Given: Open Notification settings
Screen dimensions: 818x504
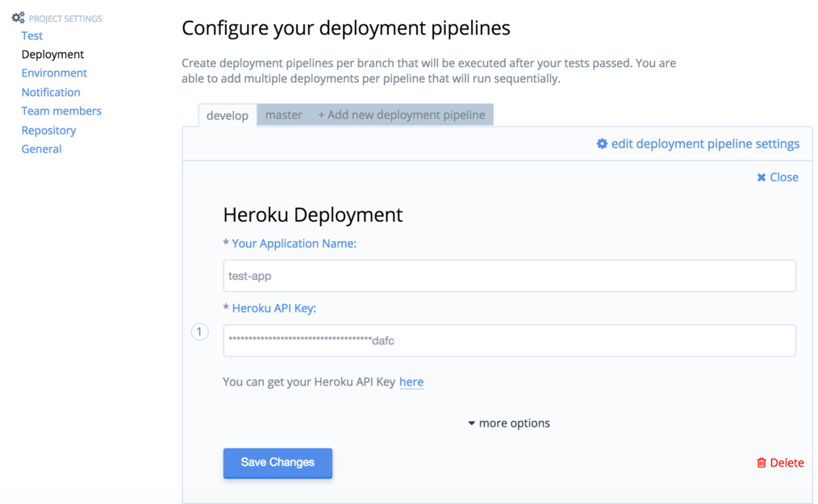Looking at the screenshot, I should coord(51,93).
